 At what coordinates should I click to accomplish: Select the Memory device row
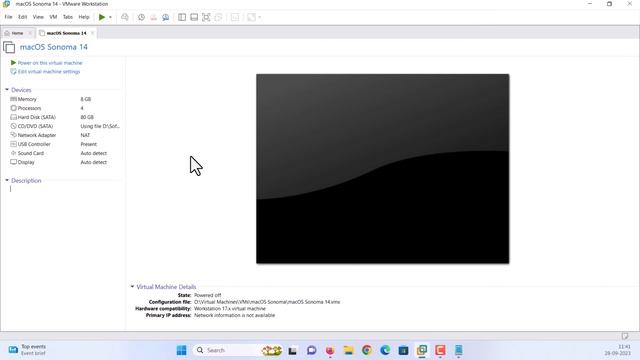(x=64, y=99)
